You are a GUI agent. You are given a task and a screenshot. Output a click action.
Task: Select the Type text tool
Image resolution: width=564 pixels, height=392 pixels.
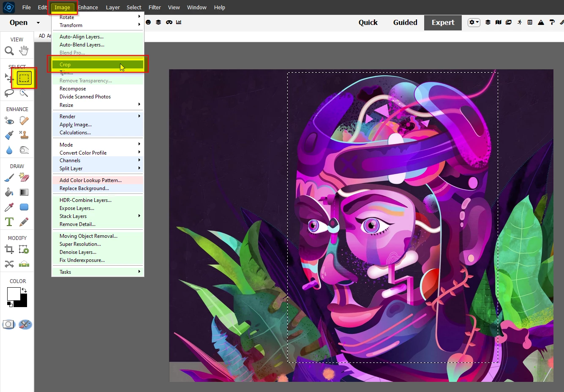point(9,222)
